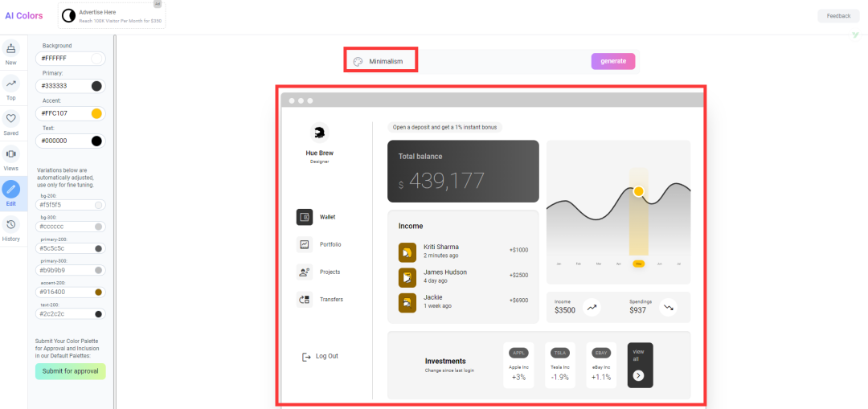Click the $3500 Income value
868x409 pixels.
pos(565,310)
